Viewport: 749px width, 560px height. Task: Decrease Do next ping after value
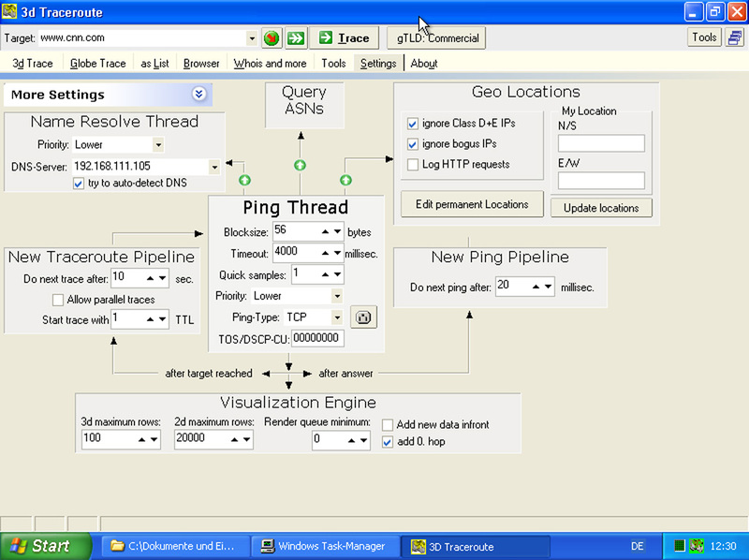point(548,287)
